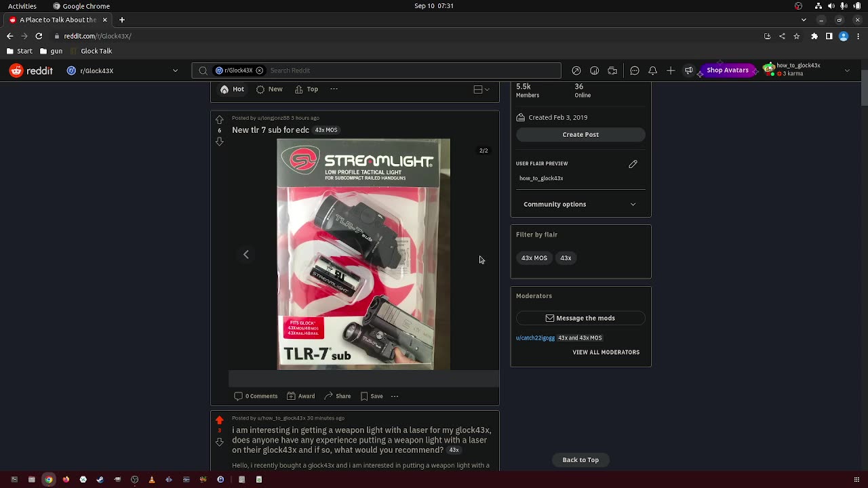Image resolution: width=868 pixels, height=488 pixels.
Task: Bookmark this page with star icon
Action: point(797,36)
